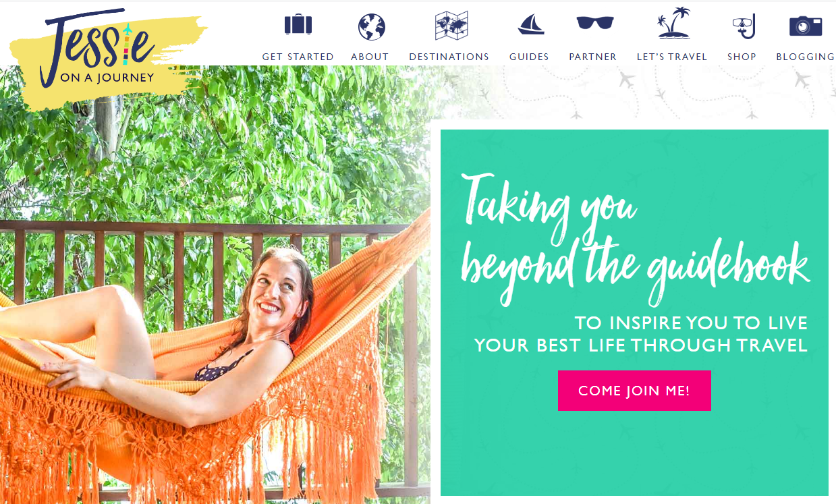Click the camera icon above Blogging
The image size is (836, 504).
tap(806, 26)
